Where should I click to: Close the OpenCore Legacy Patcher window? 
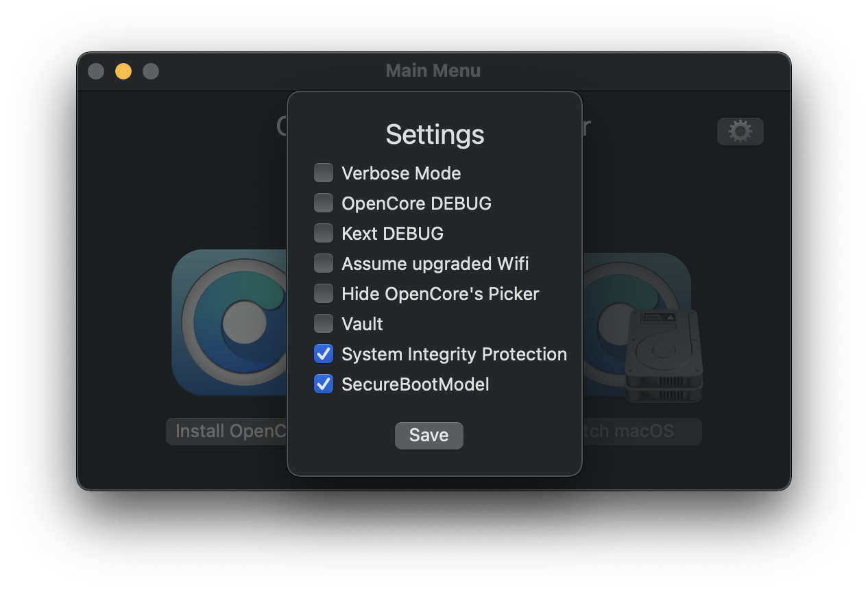[96, 71]
